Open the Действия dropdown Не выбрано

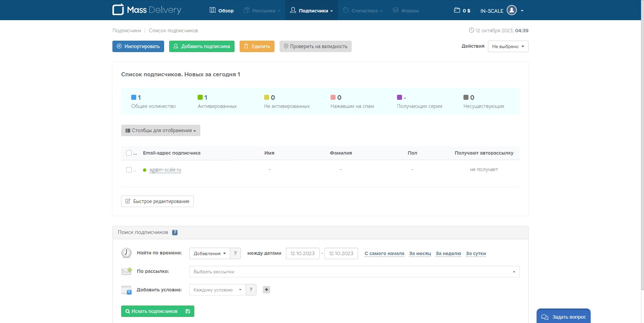508,46
